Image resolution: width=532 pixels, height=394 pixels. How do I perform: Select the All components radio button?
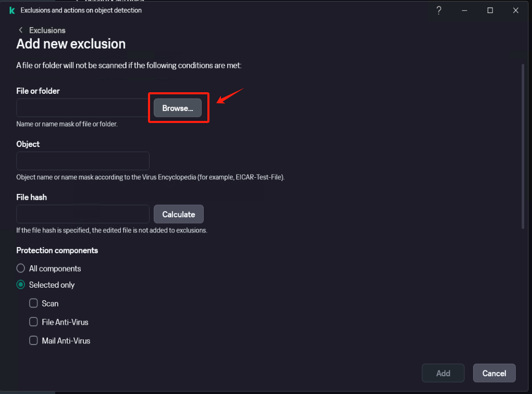tap(21, 268)
